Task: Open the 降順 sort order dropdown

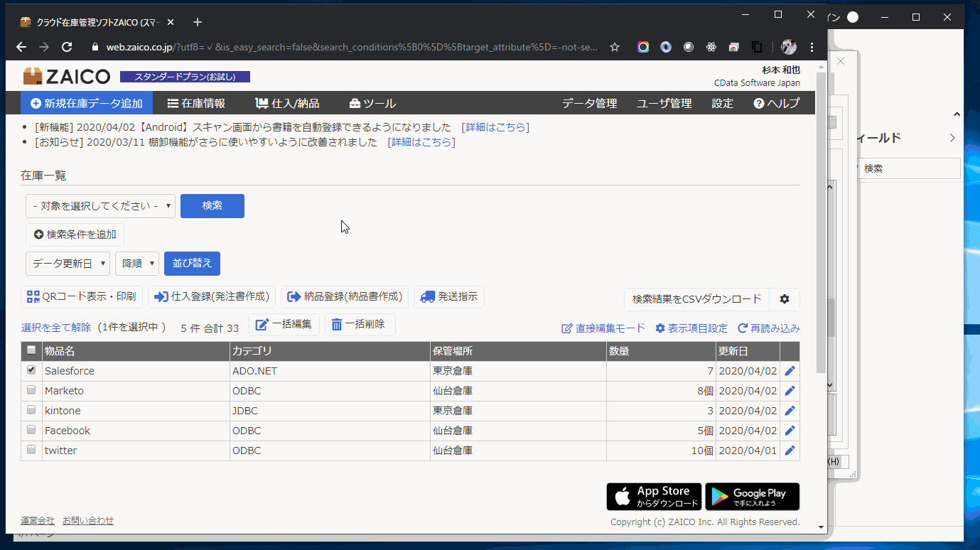Action: [x=136, y=264]
